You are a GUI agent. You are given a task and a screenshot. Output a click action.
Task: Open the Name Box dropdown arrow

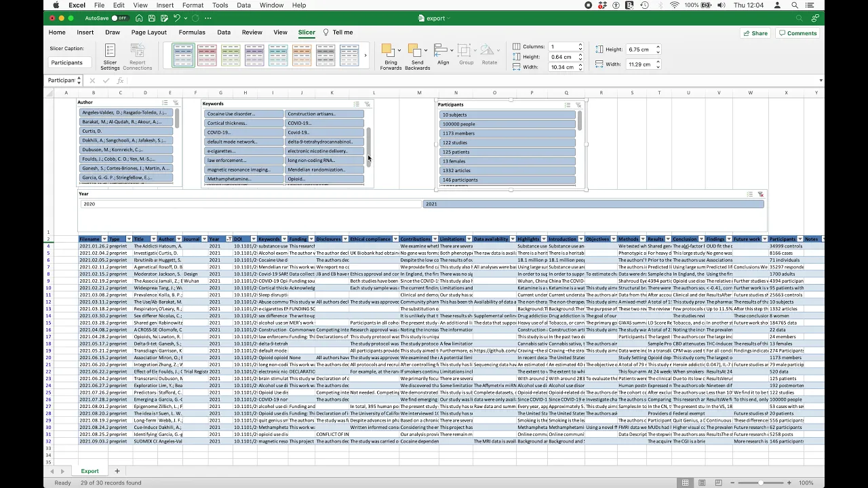click(79, 81)
